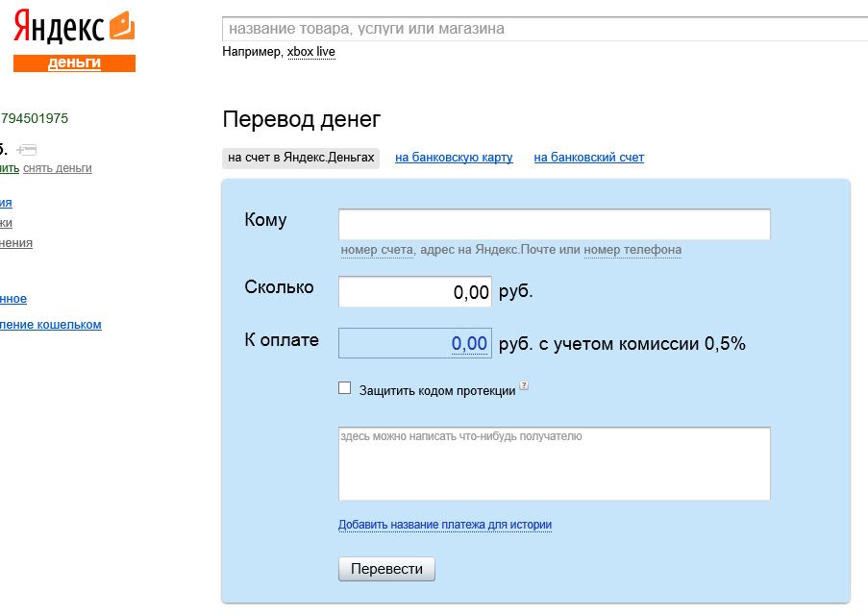Click the xbox live example link
Viewport: 868px width, 616px height.
311,52
